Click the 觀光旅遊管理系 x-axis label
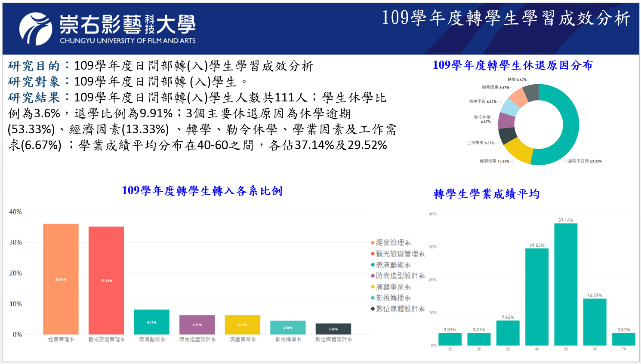Viewport: 641px width, 364px height. (107, 340)
